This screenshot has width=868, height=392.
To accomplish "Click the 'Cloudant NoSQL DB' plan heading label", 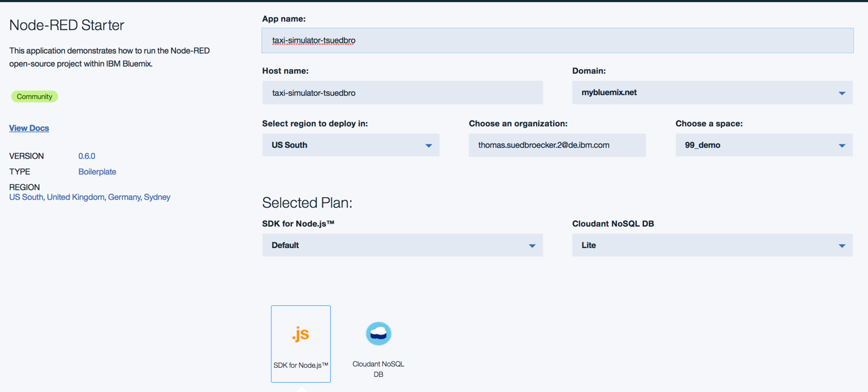I will [x=613, y=224].
